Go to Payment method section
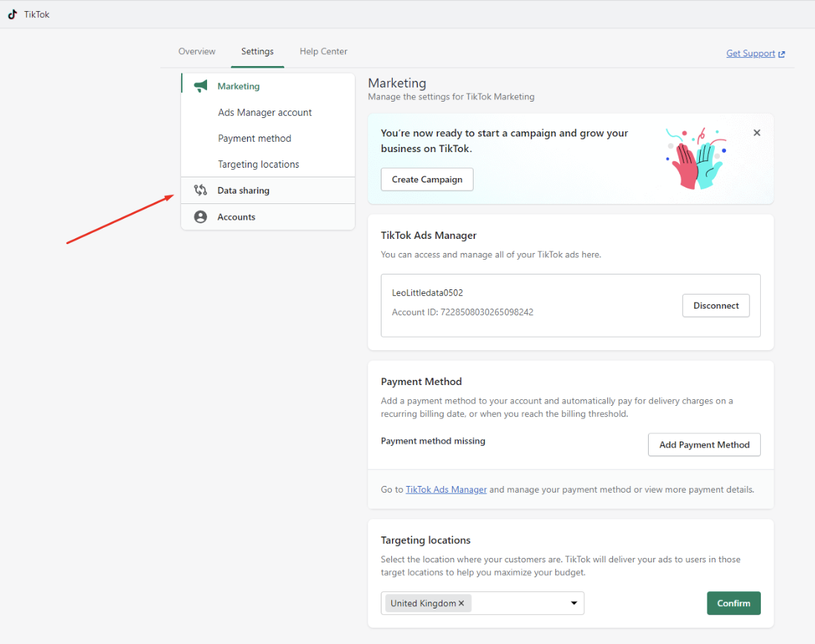Image resolution: width=815 pixels, height=644 pixels. pyautogui.click(x=254, y=138)
